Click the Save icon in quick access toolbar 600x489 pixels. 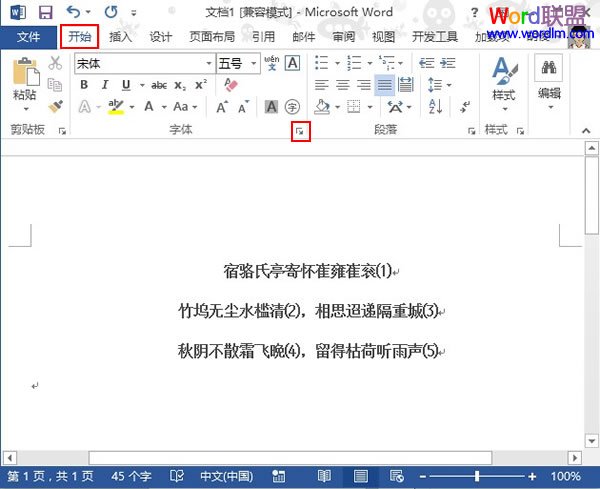coord(45,13)
